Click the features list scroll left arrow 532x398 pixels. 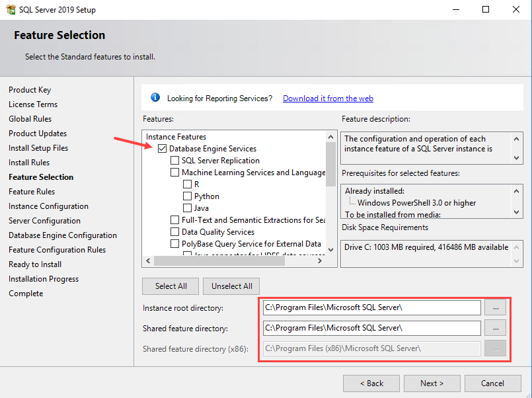pos(148,260)
